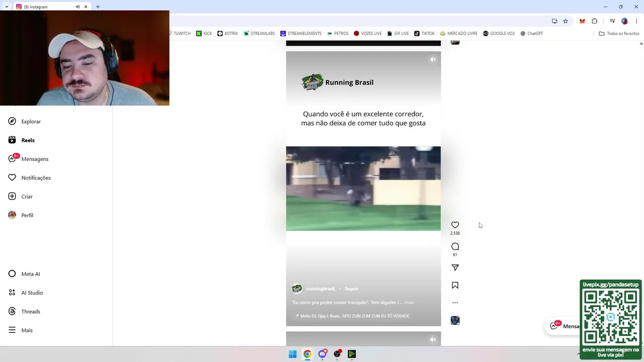Like the Running Brasil reel

[x=455, y=225]
